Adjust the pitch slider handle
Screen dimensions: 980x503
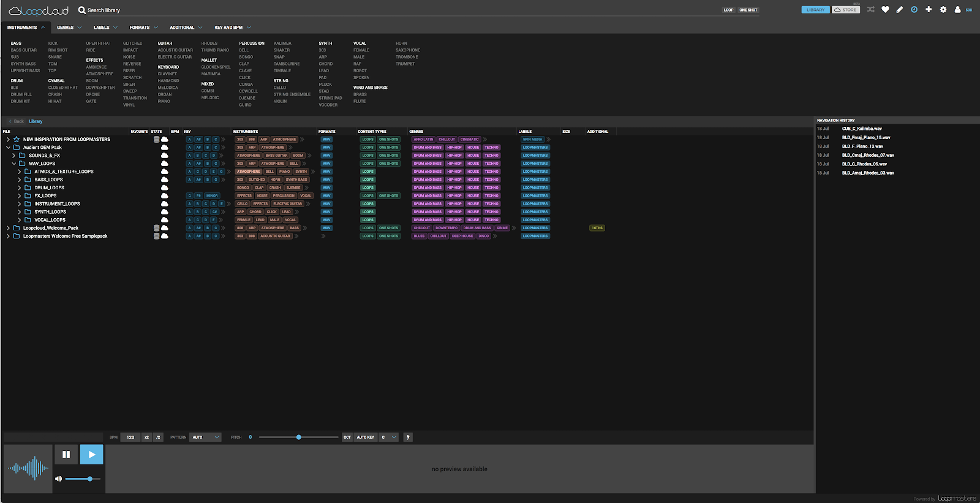[x=299, y=437]
